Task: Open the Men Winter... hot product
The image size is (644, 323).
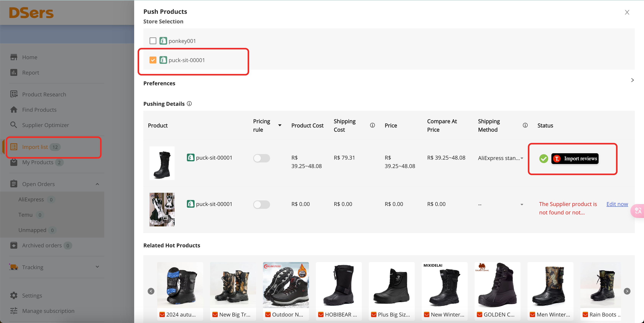Action: coord(550,291)
